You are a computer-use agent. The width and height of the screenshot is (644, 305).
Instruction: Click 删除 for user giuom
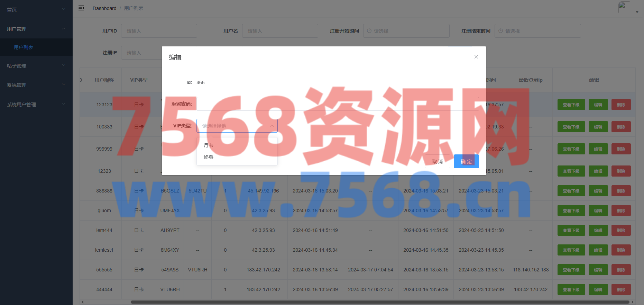(x=621, y=210)
